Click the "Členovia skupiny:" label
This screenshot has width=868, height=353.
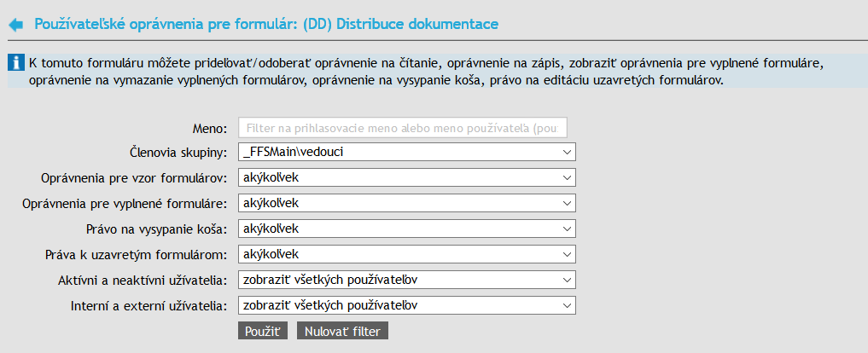tap(177, 153)
